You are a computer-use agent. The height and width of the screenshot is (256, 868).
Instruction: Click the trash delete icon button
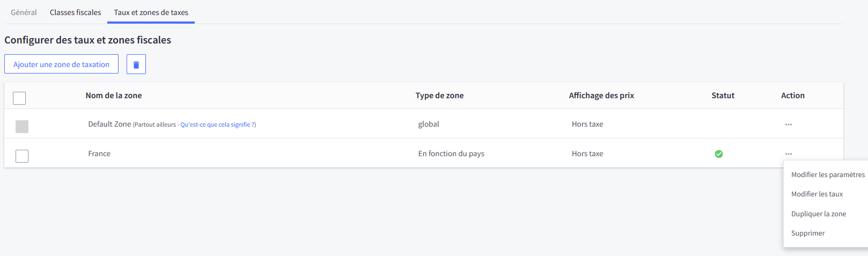coord(136,64)
